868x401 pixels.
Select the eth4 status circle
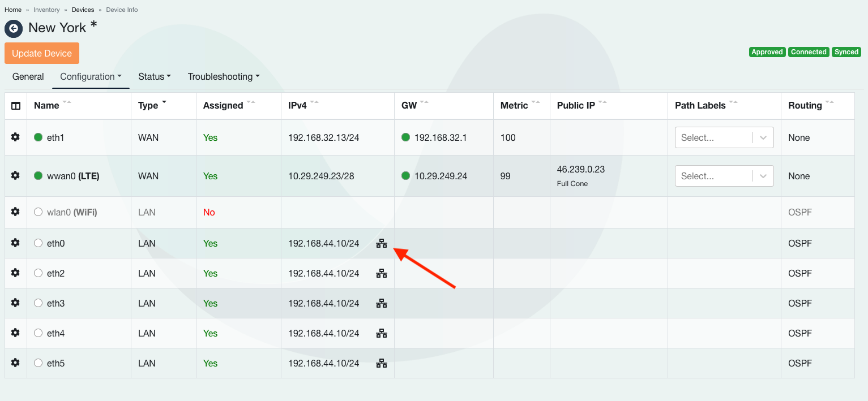click(39, 333)
